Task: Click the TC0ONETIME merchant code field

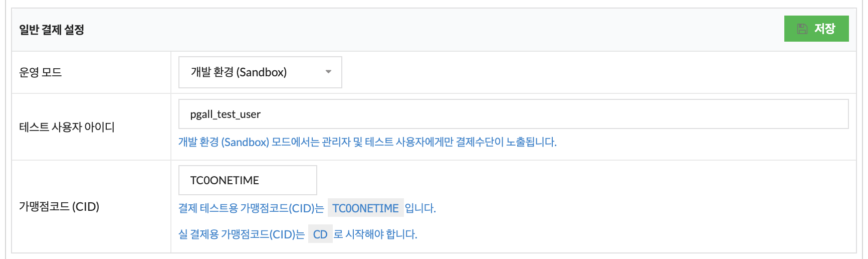Action: click(x=248, y=180)
